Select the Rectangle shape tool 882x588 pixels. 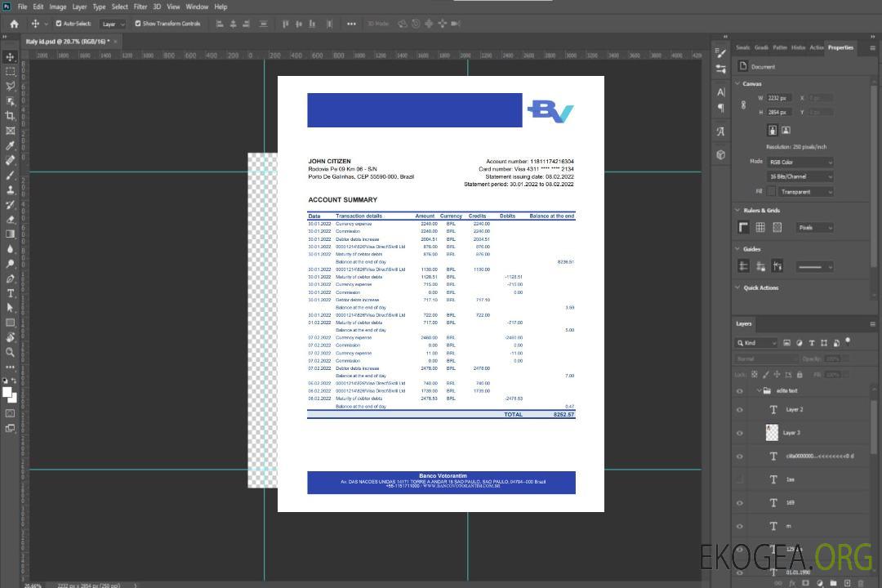(x=10, y=323)
